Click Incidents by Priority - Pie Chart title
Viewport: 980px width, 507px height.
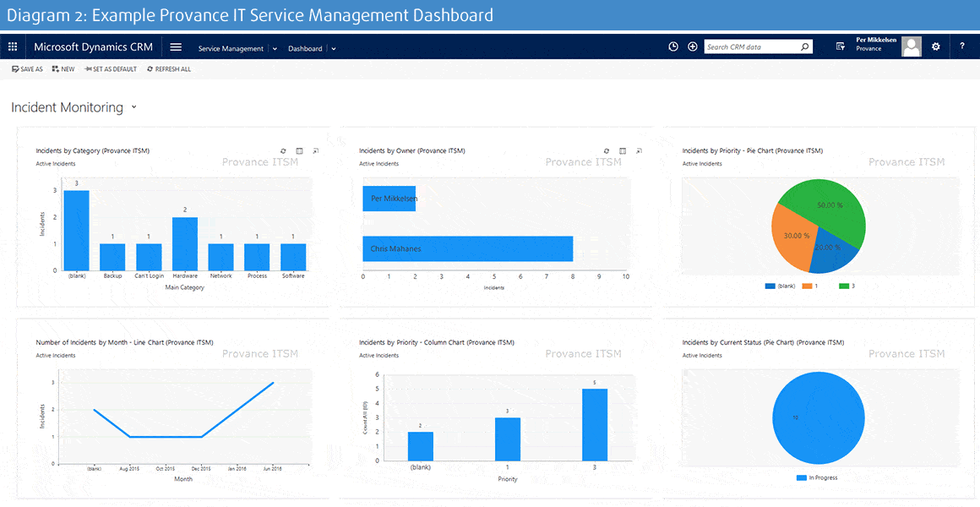[753, 150]
